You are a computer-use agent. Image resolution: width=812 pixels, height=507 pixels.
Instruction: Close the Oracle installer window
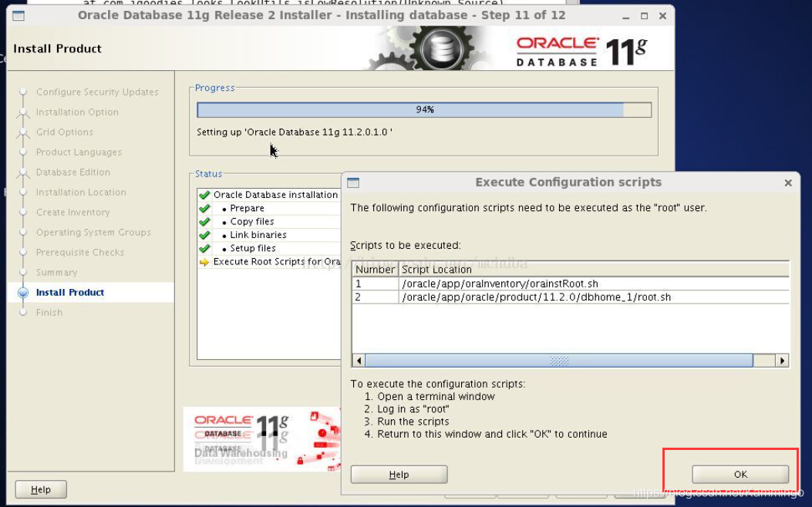662,16
